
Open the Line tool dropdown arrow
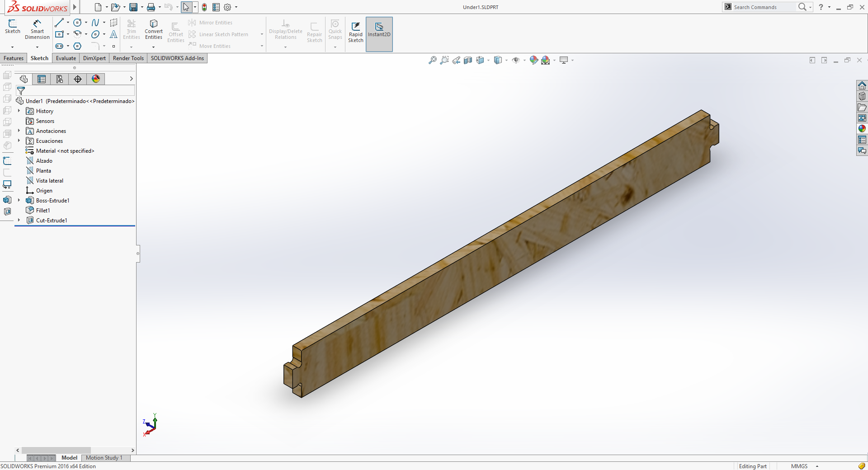[x=68, y=23]
